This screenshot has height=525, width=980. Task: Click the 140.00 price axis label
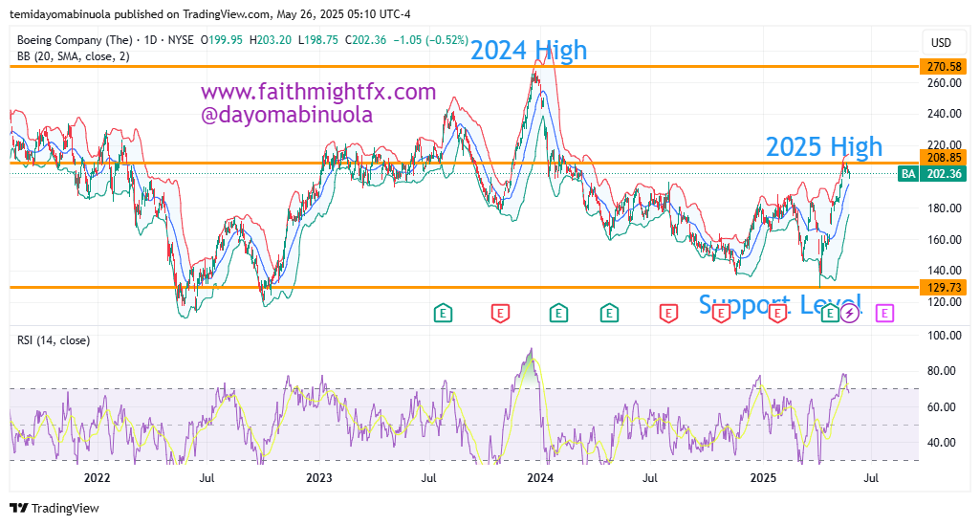coord(944,271)
